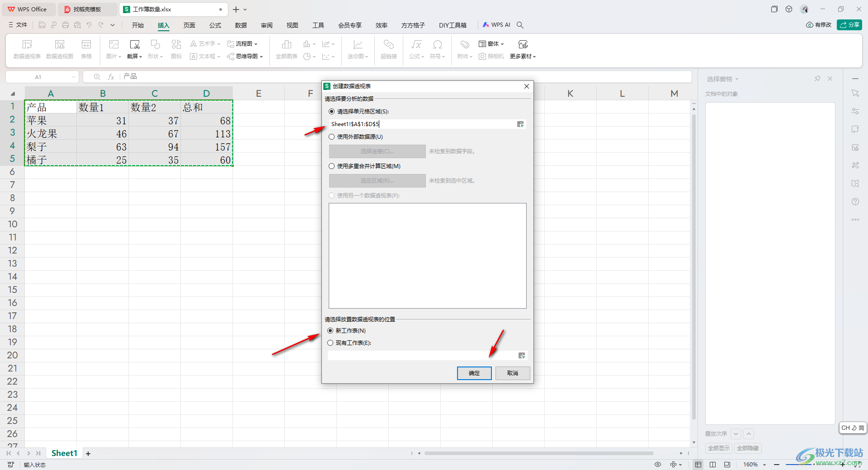Click the horizontal scrollbar of the sheet
The image size is (868, 470).
coord(539,453)
